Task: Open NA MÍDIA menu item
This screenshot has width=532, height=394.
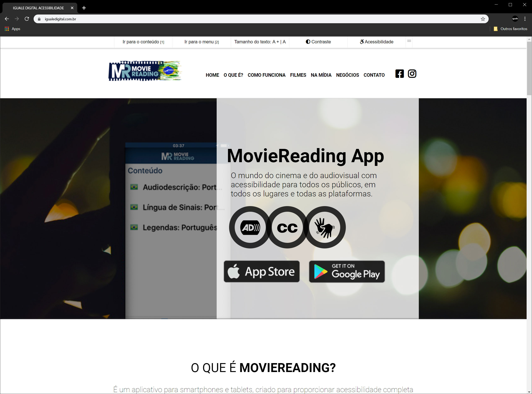Action: tap(321, 75)
